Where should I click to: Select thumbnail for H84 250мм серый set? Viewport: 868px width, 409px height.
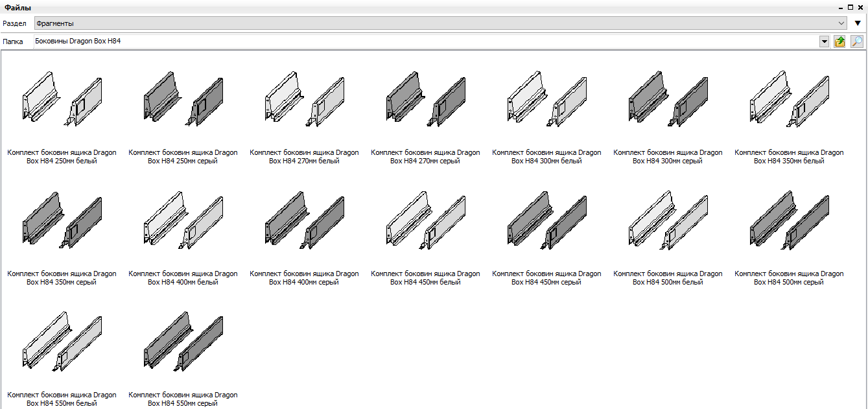coord(183,99)
